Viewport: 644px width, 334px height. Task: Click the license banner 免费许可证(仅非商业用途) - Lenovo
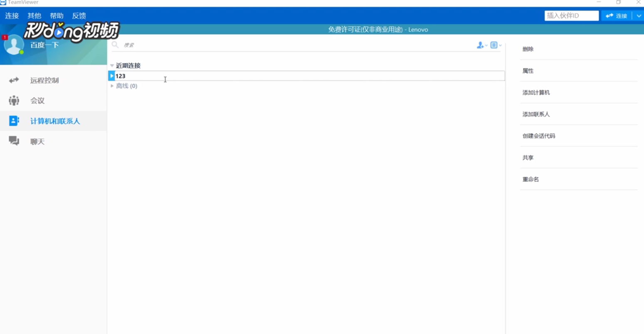[378, 30]
